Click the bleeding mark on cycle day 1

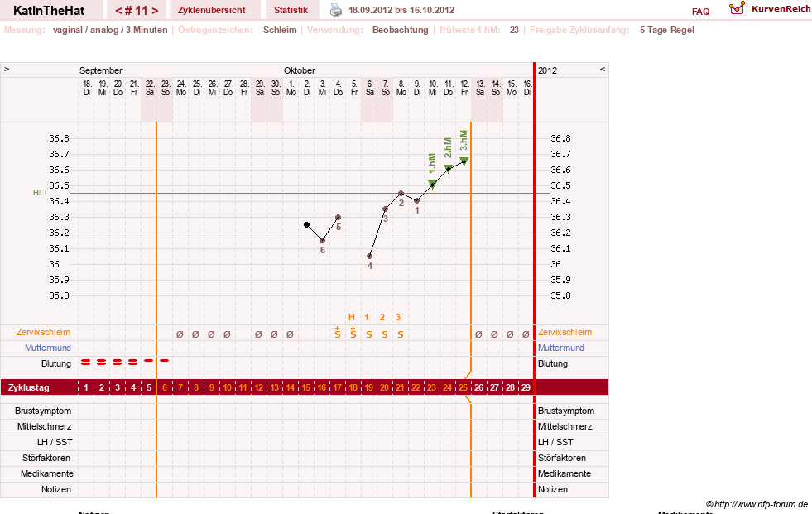tap(86, 363)
